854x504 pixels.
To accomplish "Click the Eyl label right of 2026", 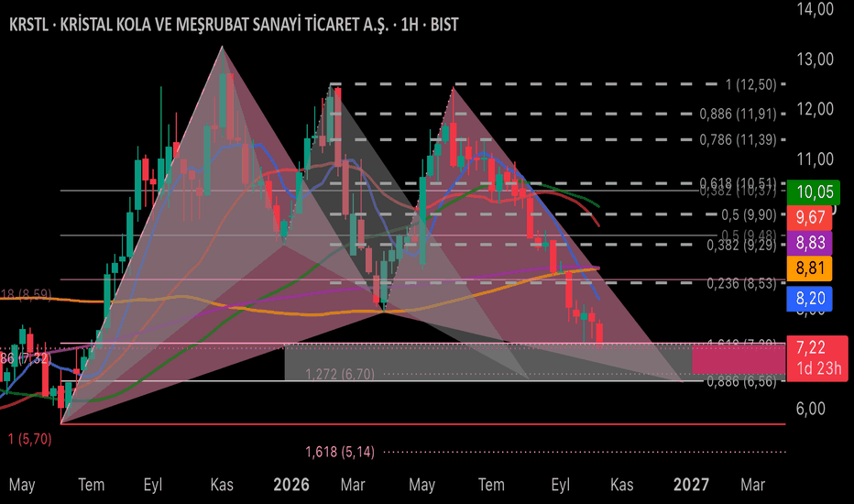I will point(560,485).
